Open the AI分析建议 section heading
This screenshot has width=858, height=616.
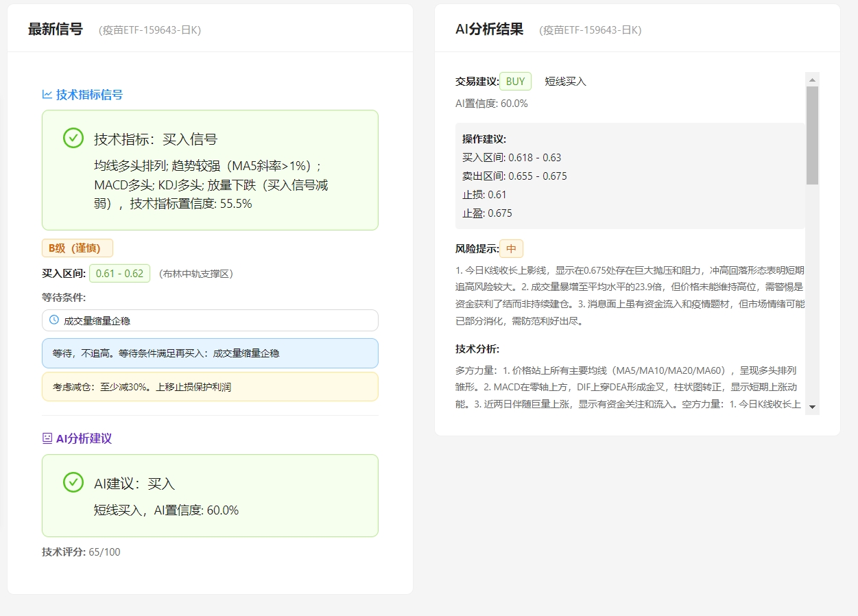[84, 438]
